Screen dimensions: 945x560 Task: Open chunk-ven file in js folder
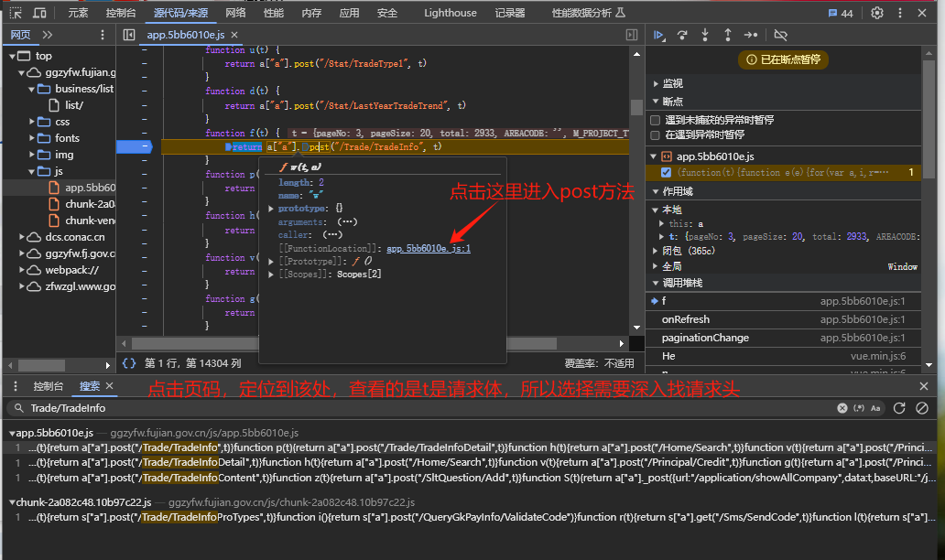(x=89, y=221)
